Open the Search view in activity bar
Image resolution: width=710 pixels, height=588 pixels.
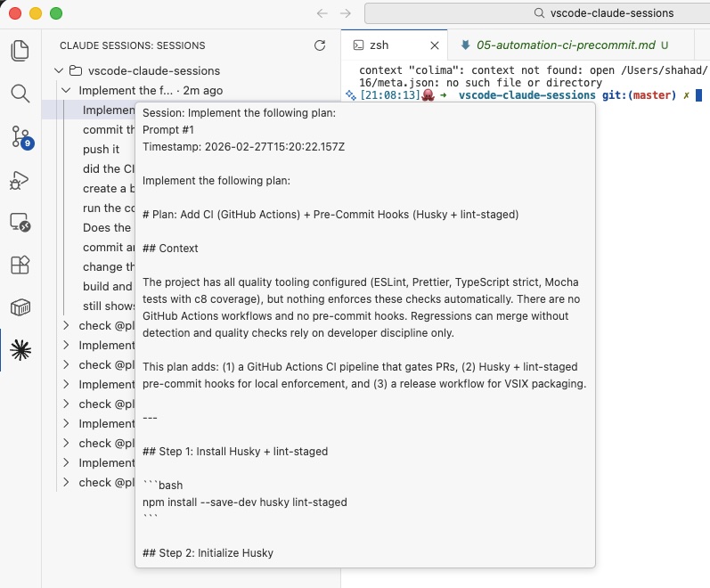pyautogui.click(x=20, y=94)
